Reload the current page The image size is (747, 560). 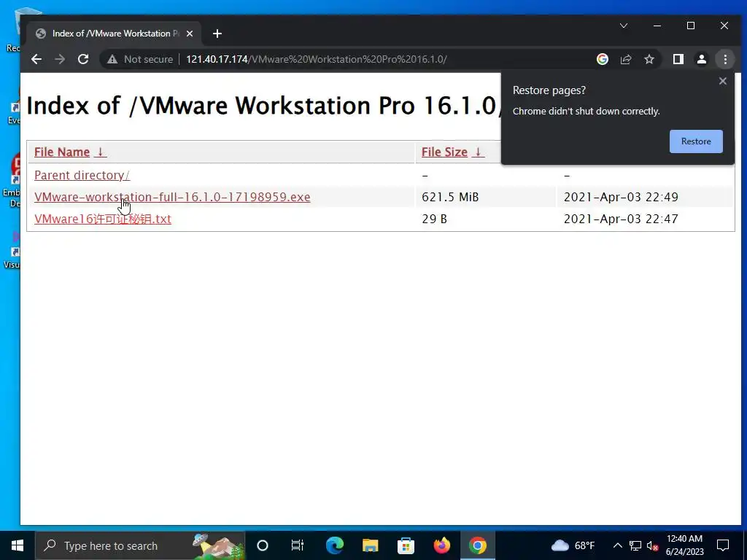pos(83,59)
